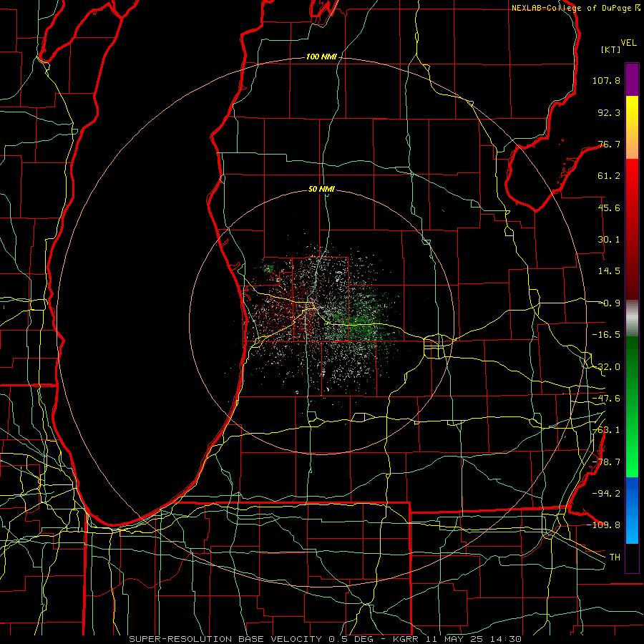Click the [KT] units label
The image size is (644, 644).
[611, 49]
